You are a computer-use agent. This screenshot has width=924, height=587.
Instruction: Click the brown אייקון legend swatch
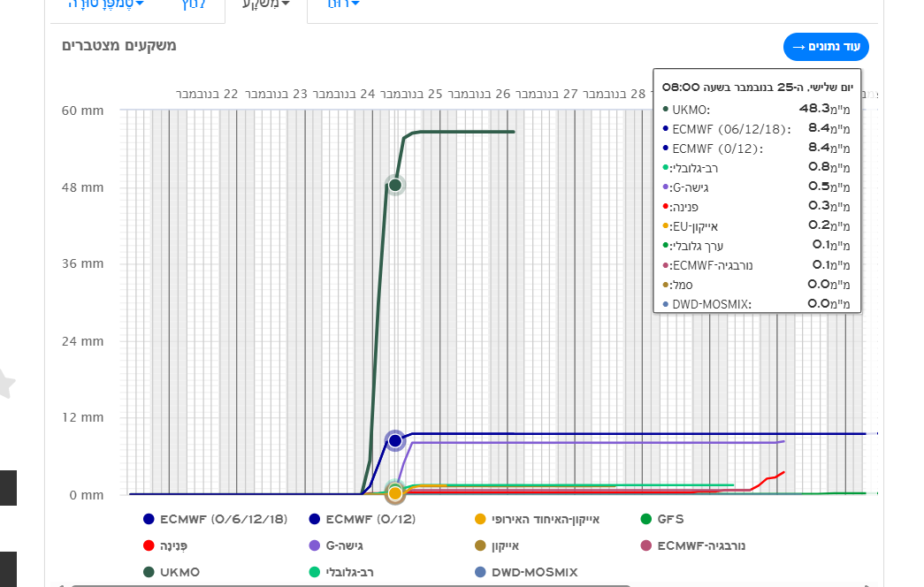[x=480, y=545]
